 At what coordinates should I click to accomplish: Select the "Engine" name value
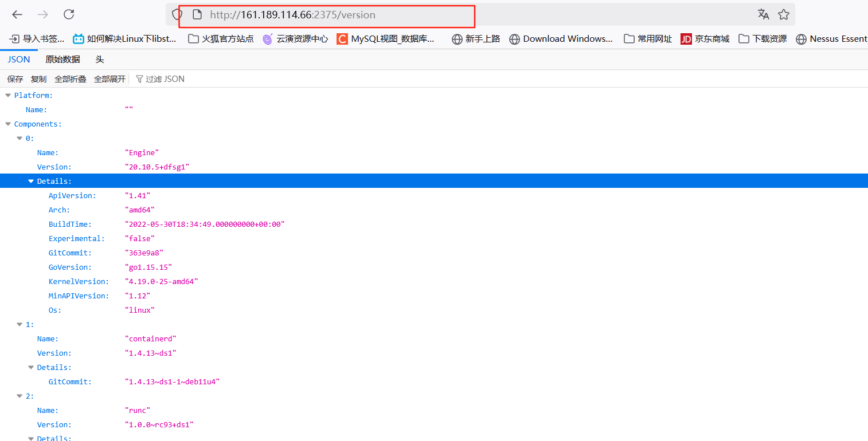coord(142,152)
